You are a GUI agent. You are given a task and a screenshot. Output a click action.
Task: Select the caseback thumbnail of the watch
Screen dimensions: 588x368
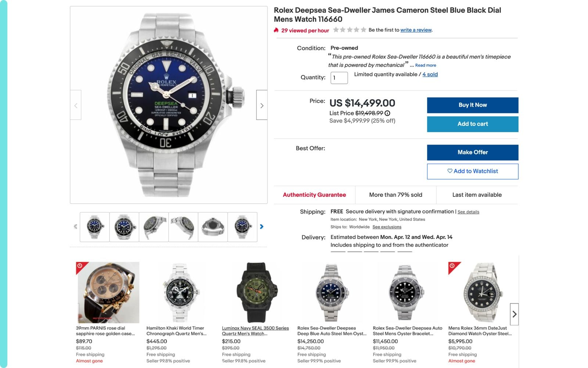coord(213,227)
